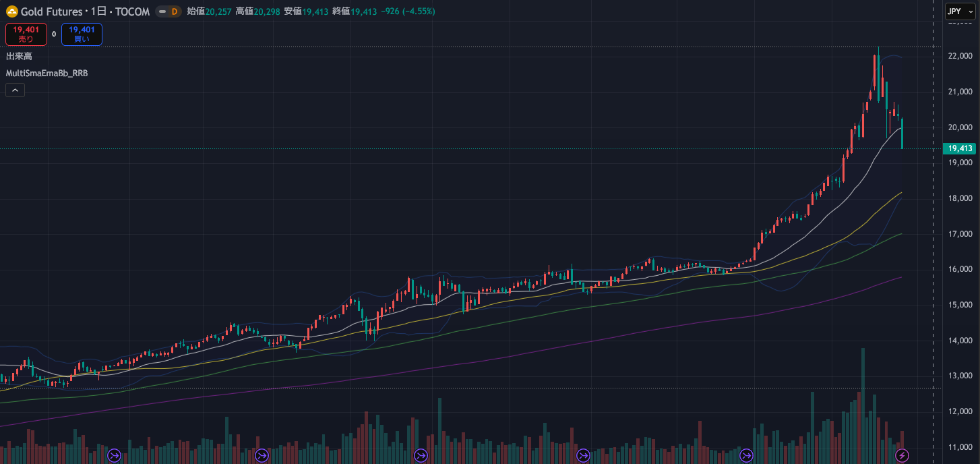The image size is (980, 464).
Task: Click the middle rollover arrow icon of five
Action: 421,456
